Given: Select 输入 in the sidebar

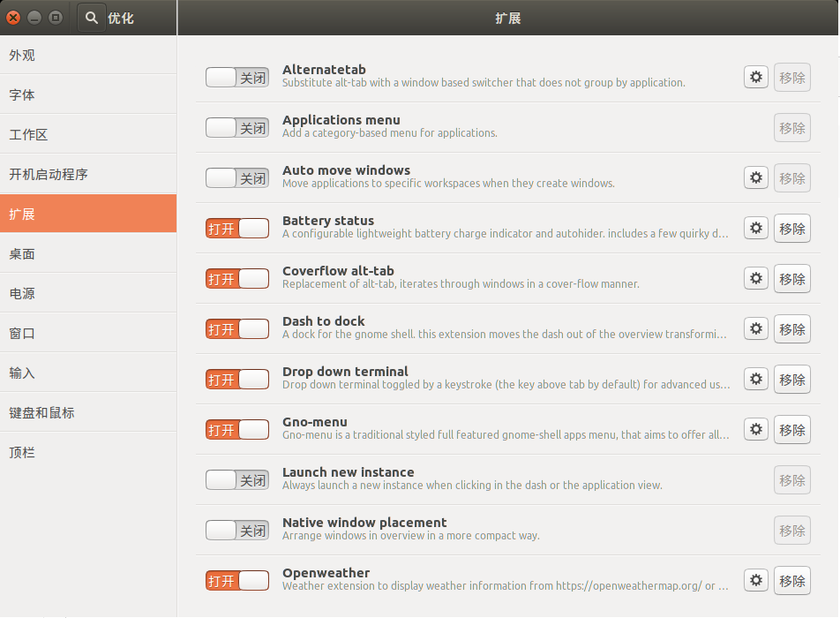Looking at the screenshot, I should coord(88,373).
